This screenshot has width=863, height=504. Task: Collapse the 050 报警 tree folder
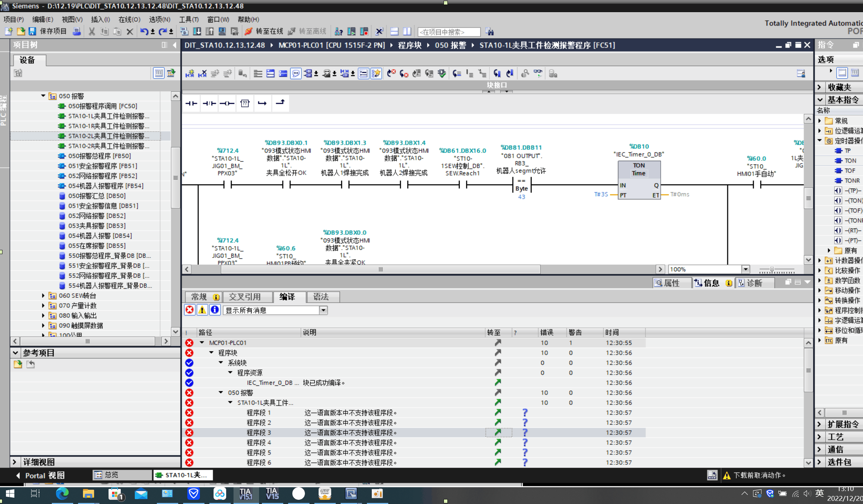43,96
